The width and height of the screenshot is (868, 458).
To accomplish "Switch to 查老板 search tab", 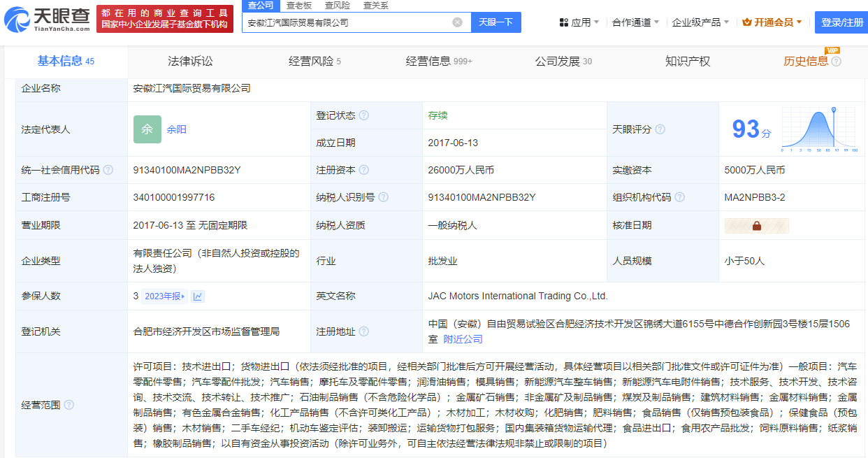I will pyautogui.click(x=299, y=6).
